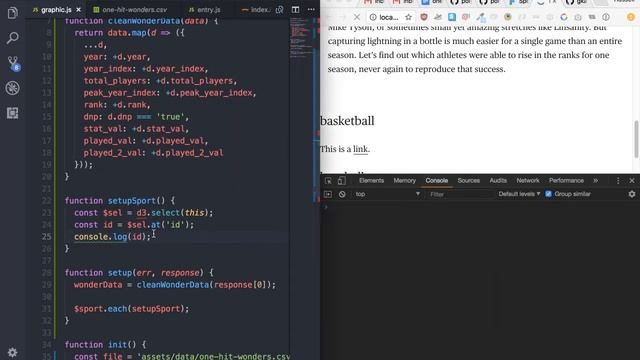Screen dimensions: 640x360
Task: Place cursor on the console.log(id) line
Action: coord(113,237)
